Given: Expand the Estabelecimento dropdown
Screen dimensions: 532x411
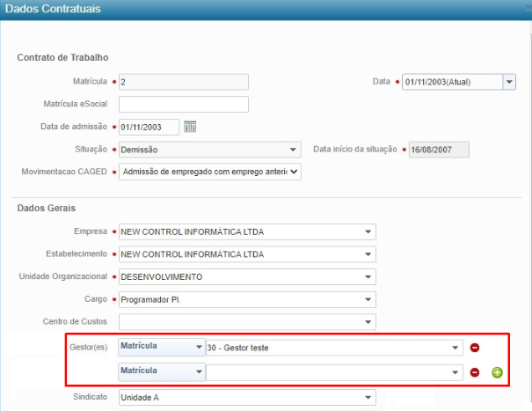Looking at the screenshot, I should [x=368, y=254].
